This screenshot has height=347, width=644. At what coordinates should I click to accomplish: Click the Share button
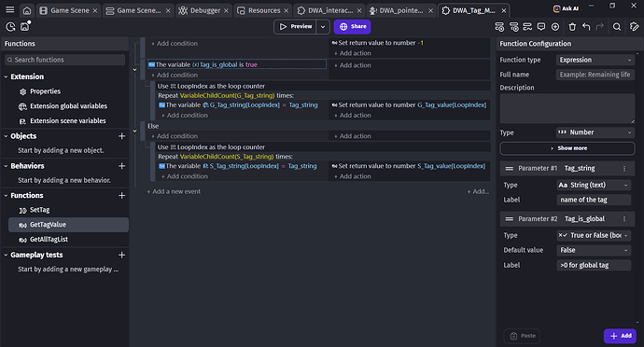pos(353,27)
